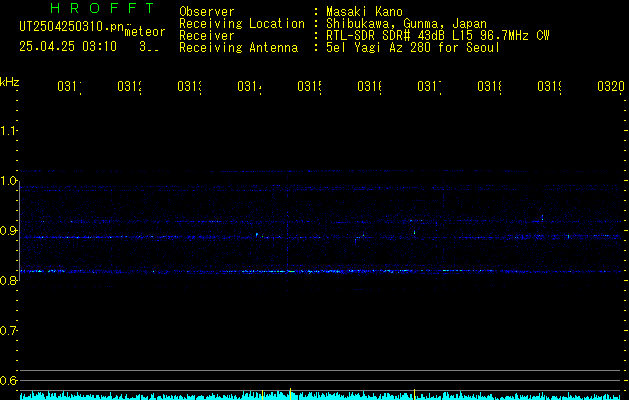The height and width of the screenshot is (400, 629).
Task: Click the gray vertical range bar beside 0.9
Action: (20, 232)
